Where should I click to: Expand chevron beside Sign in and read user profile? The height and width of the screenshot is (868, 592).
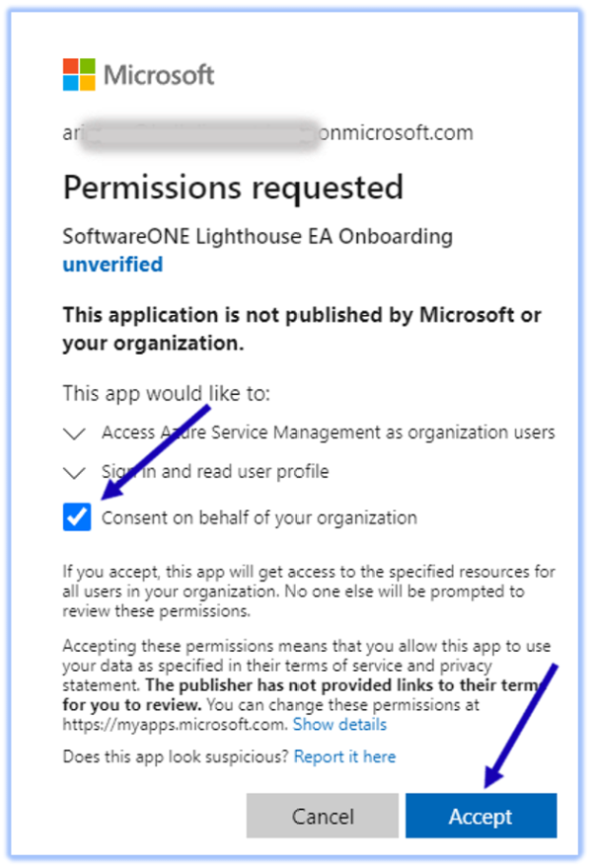pos(73,472)
